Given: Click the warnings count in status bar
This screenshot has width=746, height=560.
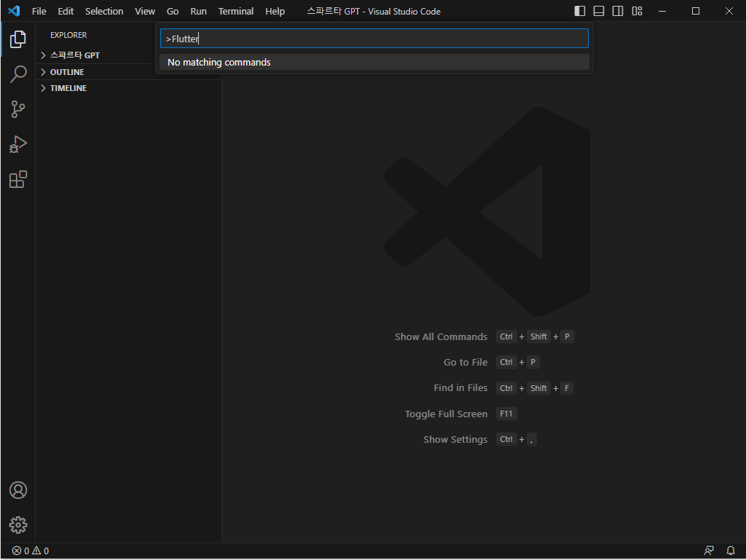Looking at the screenshot, I should pos(41,551).
